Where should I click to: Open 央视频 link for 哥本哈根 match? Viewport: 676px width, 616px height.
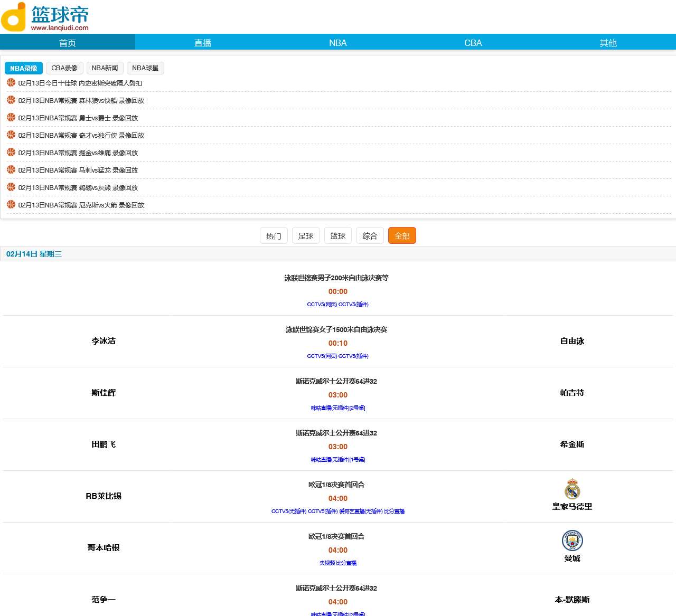tap(327, 563)
